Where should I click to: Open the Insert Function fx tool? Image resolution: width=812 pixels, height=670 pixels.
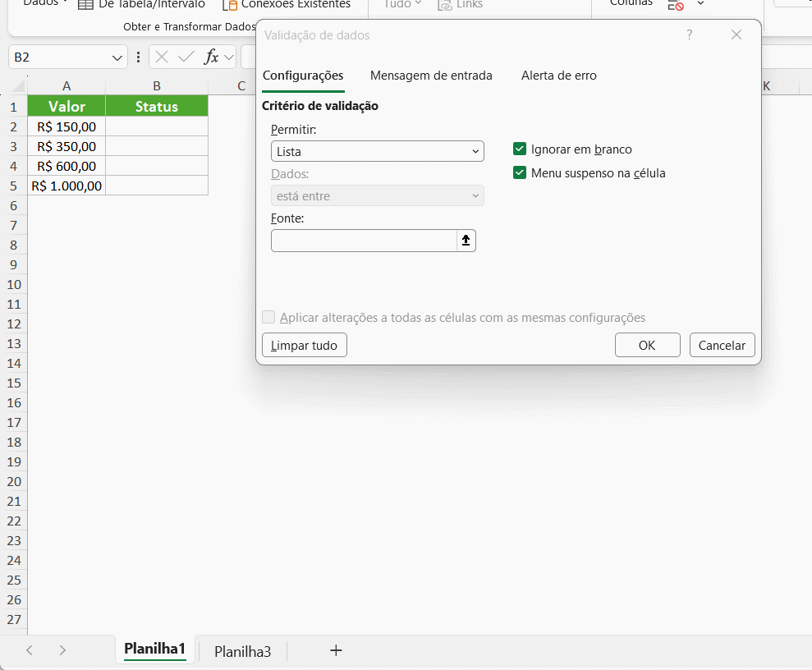[x=213, y=57]
